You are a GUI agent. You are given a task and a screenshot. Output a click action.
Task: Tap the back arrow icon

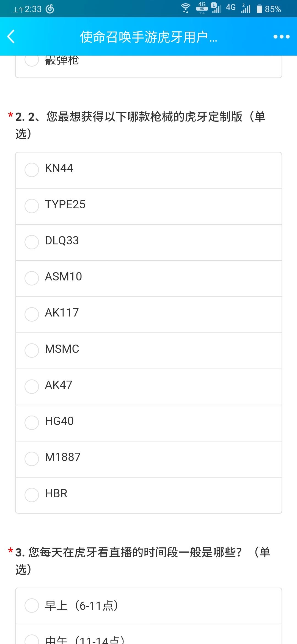[11, 37]
